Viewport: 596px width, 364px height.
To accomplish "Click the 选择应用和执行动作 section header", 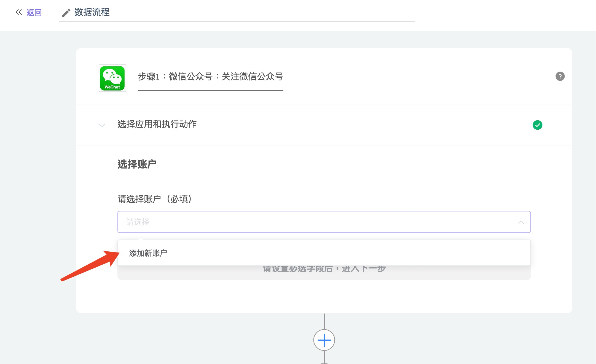I will pos(157,124).
